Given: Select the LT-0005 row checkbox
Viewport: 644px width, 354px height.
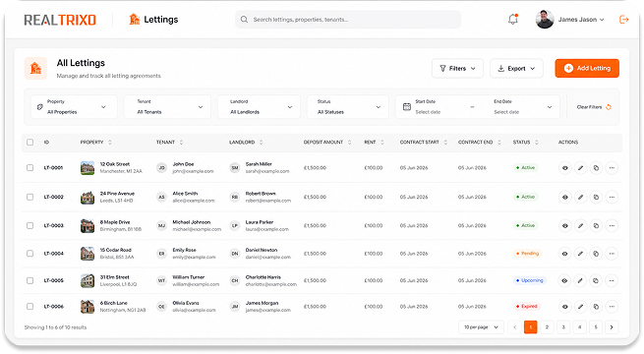Looking at the screenshot, I should pos(29,280).
